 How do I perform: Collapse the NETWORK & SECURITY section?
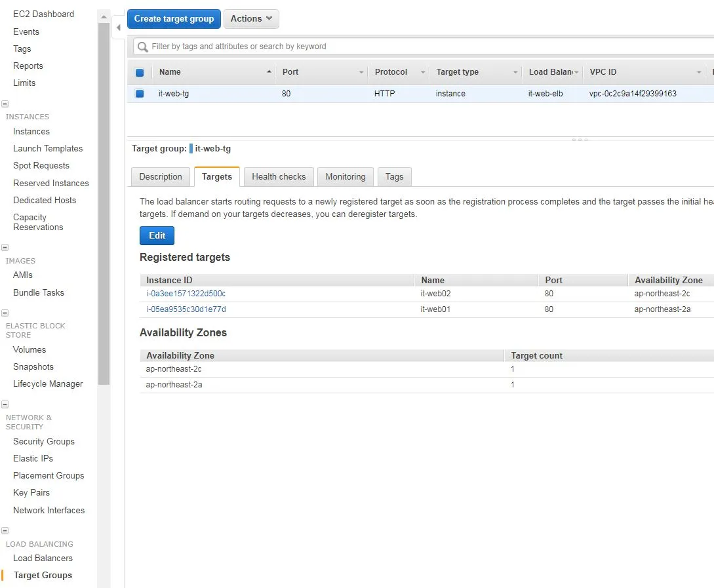pyautogui.click(x=5, y=404)
